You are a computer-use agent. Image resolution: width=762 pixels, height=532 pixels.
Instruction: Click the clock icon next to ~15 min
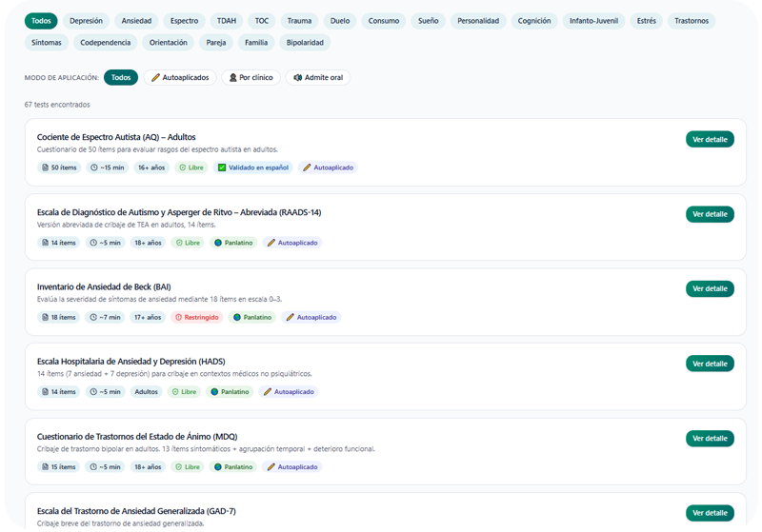point(94,167)
